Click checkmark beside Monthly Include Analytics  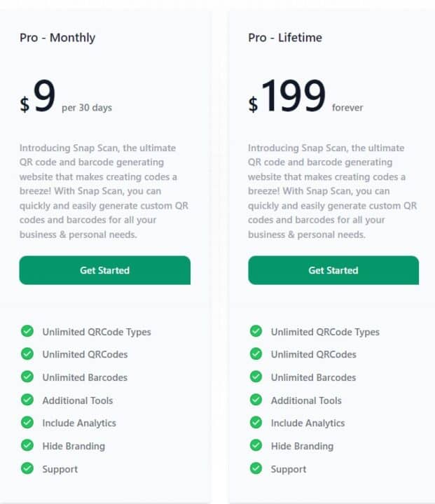pyautogui.click(x=27, y=423)
